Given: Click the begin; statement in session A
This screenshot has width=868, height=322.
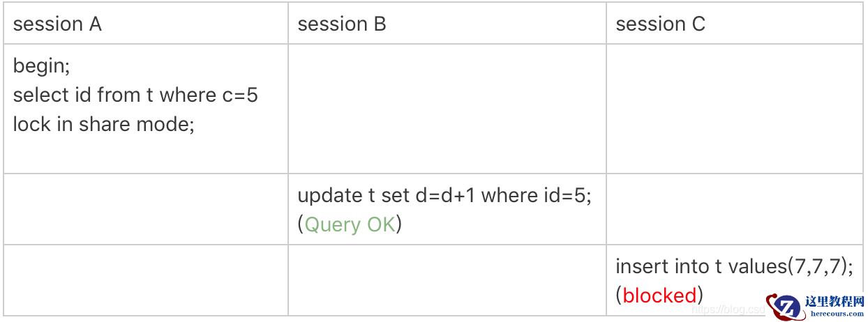Looking at the screenshot, I should pyautogui.click(x=42, y=67).
